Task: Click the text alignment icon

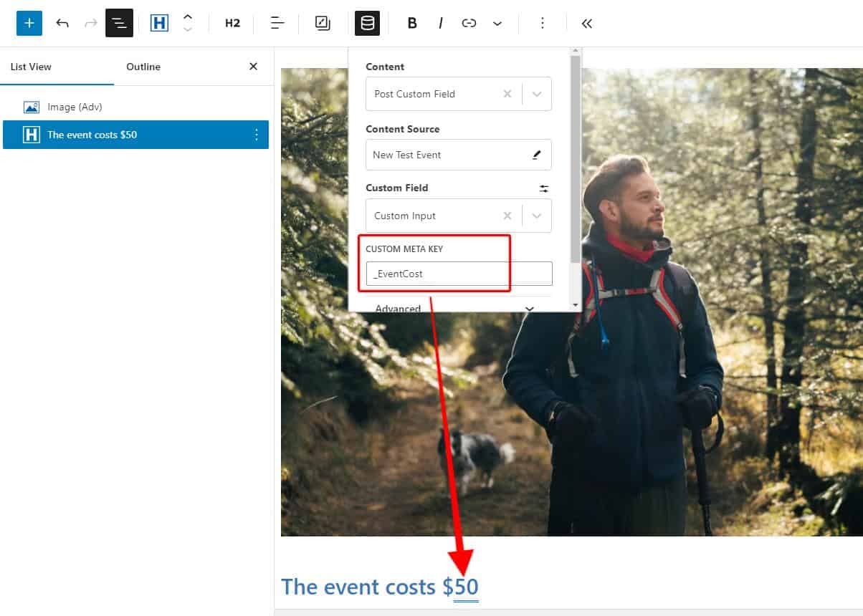Action: (277, 23)
